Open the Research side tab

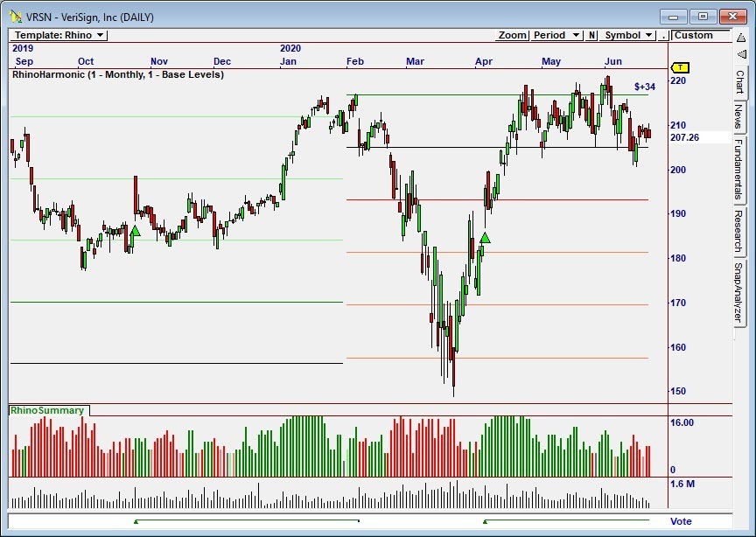tap(738, 231)
